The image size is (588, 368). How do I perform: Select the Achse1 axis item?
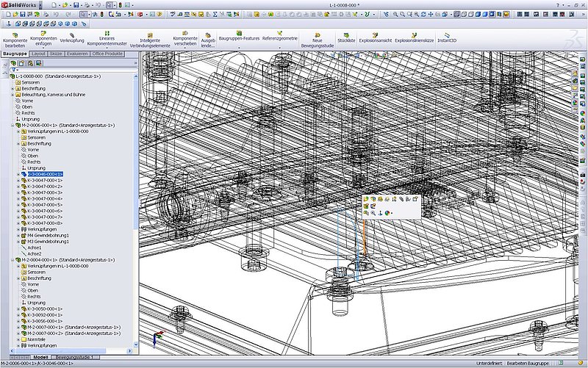tap(35, 248)
